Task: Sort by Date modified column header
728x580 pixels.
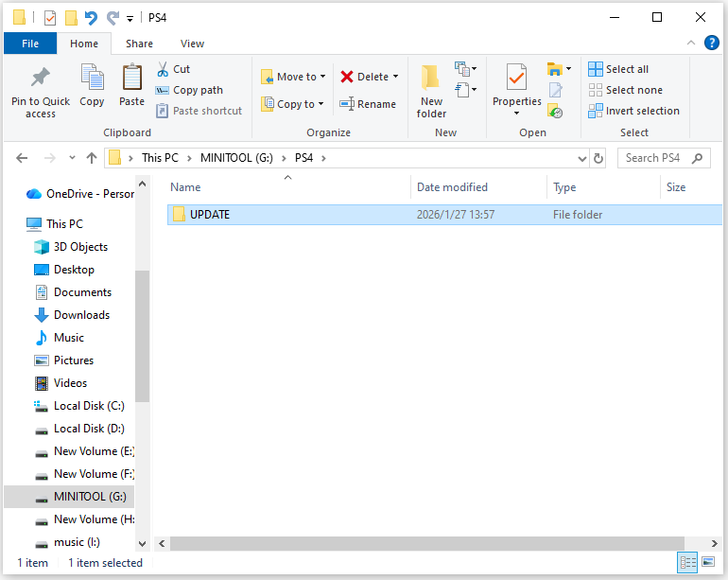Action: click(479, 186)
